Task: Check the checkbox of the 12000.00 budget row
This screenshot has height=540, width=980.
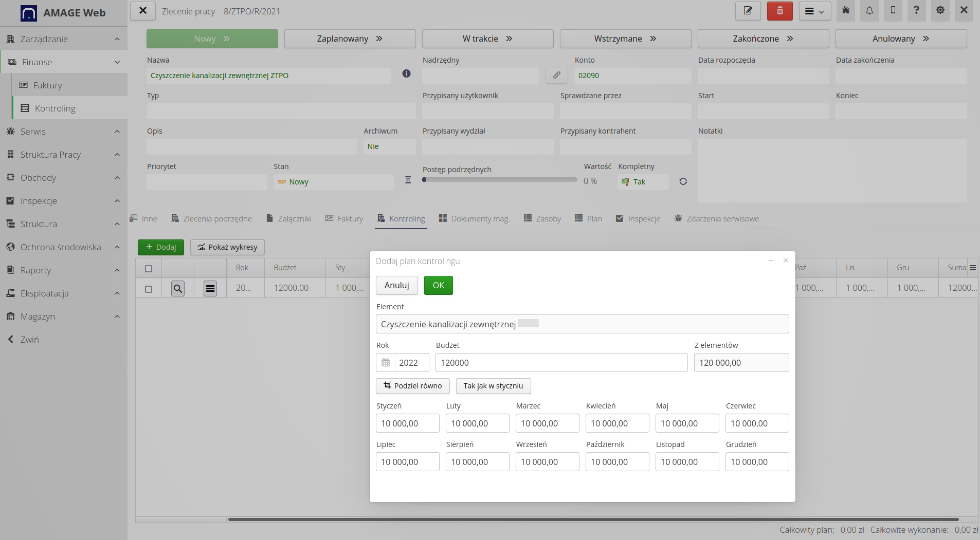Action: tap(149, 288)
